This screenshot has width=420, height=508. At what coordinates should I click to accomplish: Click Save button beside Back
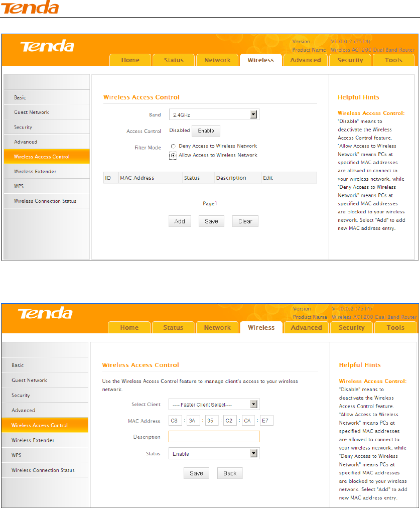click(x=196, y=473)
